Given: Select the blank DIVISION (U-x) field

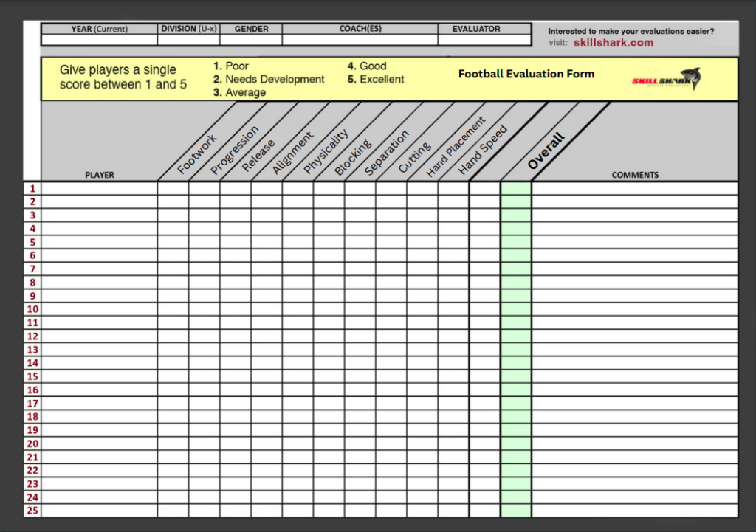Looking at the screenshot, I should click(189, 40).
